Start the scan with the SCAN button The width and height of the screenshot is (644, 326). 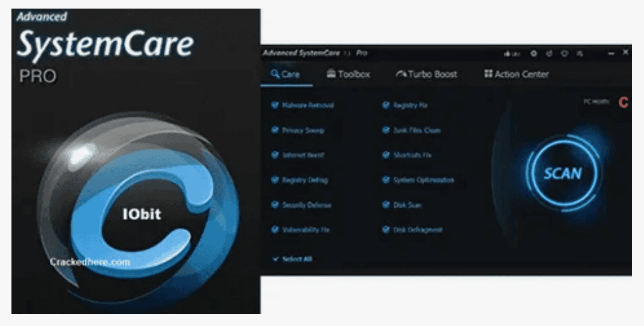pyautogui.click(x=563, y=173)
